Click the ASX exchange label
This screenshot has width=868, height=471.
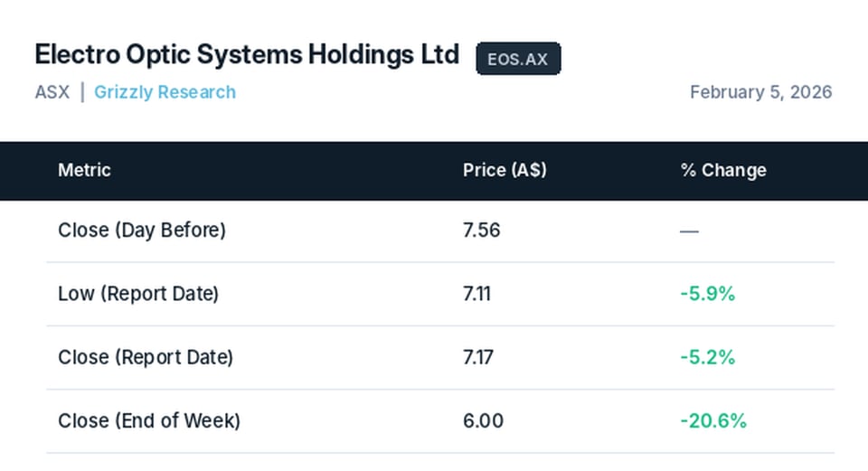[x=52, y=92]
